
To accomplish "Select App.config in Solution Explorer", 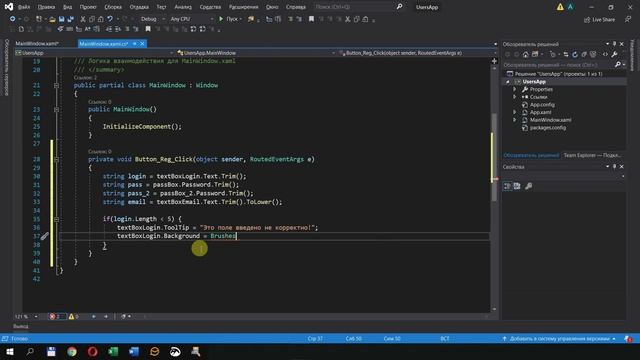I will 542,105.
